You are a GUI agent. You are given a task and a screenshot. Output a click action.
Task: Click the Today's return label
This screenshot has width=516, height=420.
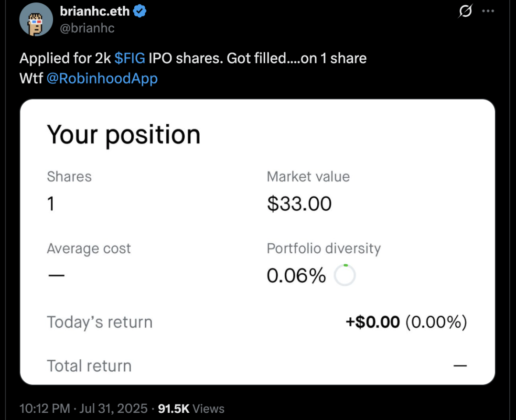99,322
